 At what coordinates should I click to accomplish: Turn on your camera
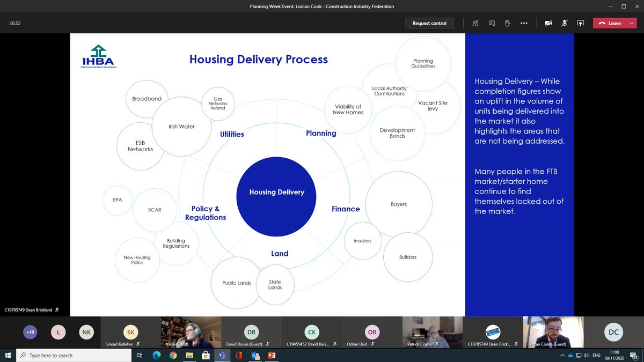[548, 23]
